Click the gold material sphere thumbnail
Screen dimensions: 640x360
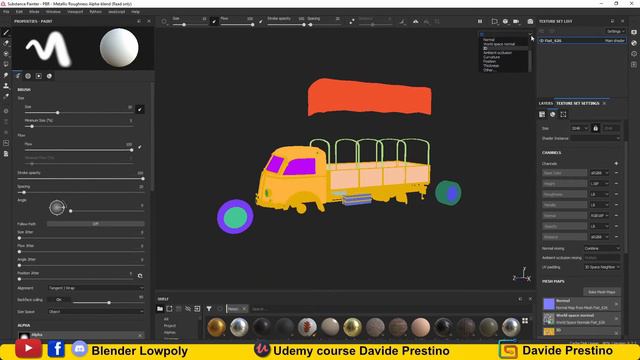pyautogui.click(x=216, y=327)
